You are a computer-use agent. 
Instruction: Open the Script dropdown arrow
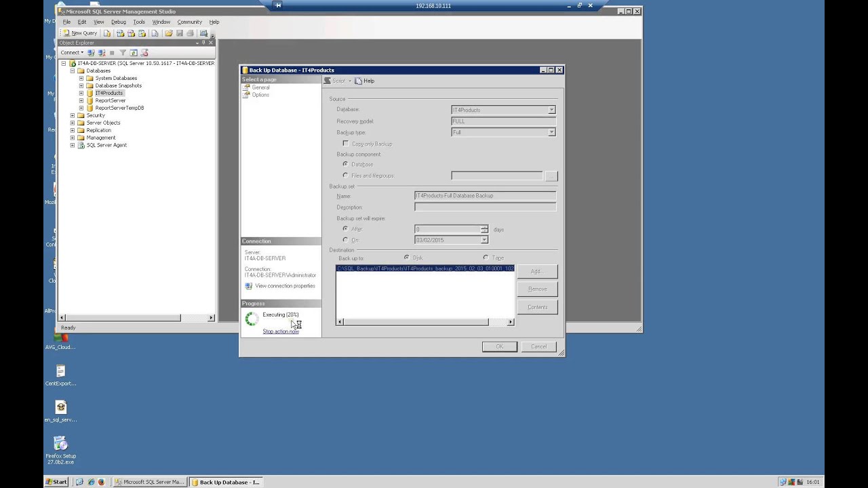350,81
